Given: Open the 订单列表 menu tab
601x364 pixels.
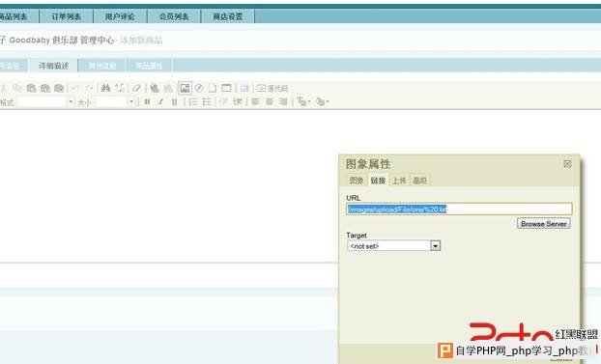Looking at the screenshot, I should click(x=67, y=16).
